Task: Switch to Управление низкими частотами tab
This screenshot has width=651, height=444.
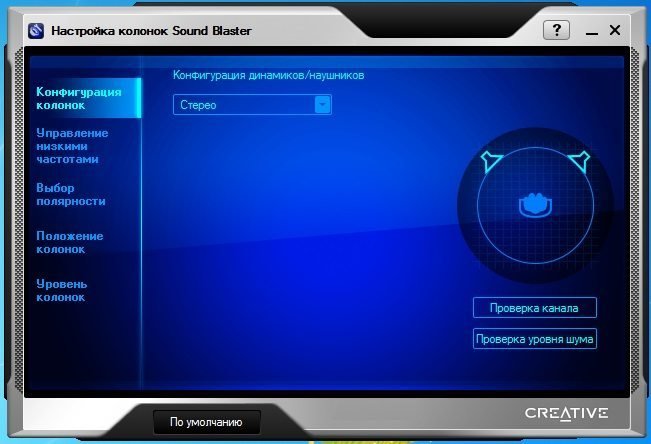Action: click(x=72, y=146)
